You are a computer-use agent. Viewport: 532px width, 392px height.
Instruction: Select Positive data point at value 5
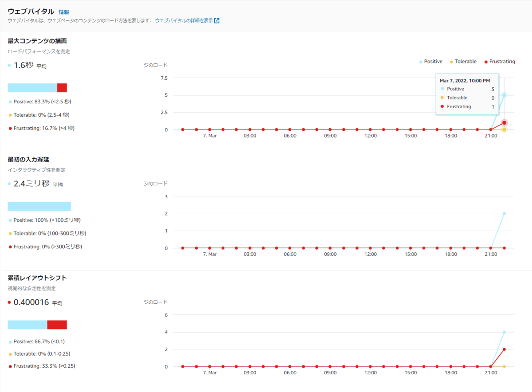tap(504, 95)
